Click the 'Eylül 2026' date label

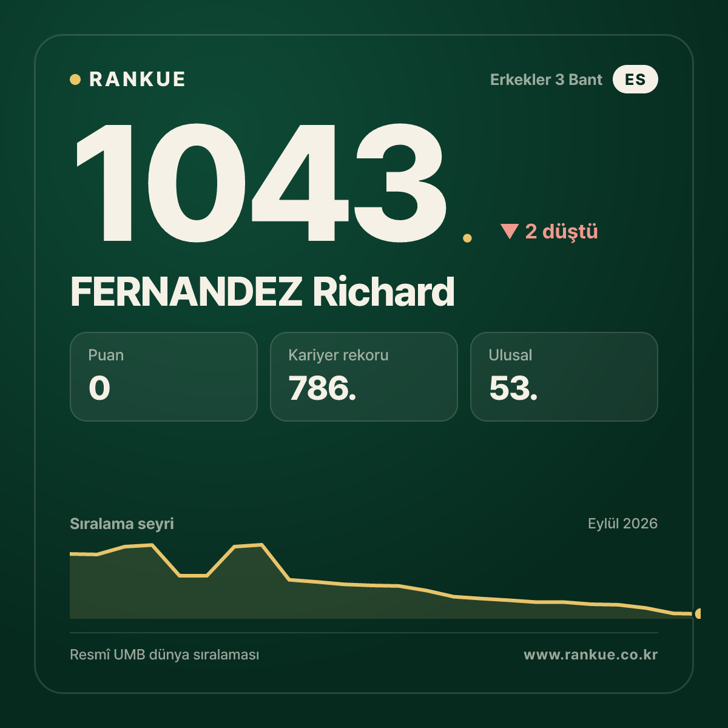click(x=622, y=524)
